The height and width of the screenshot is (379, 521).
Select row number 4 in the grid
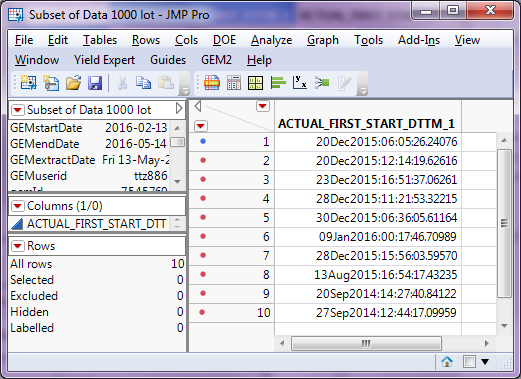click(x=266, y=199)
